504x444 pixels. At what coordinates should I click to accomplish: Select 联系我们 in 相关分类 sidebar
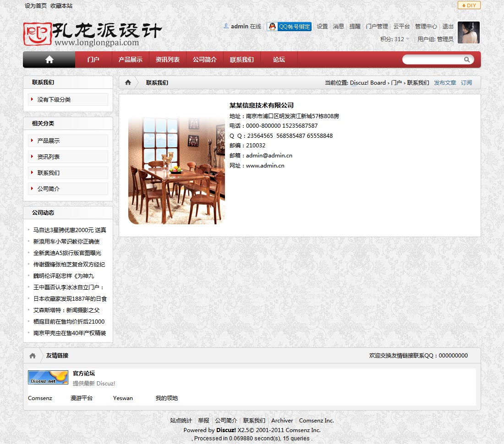68,173
